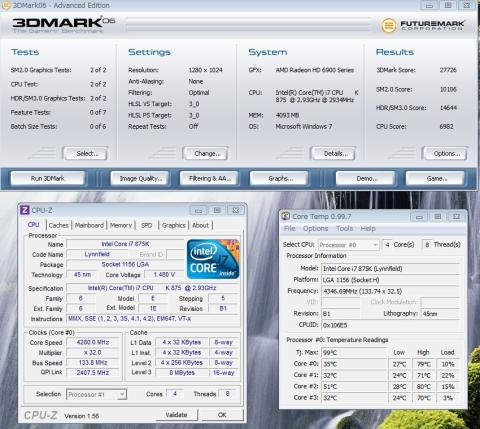Switch to the About tab in CPU-Z
480x429 pixels.
pyautogui.click(x=200, y=225)
